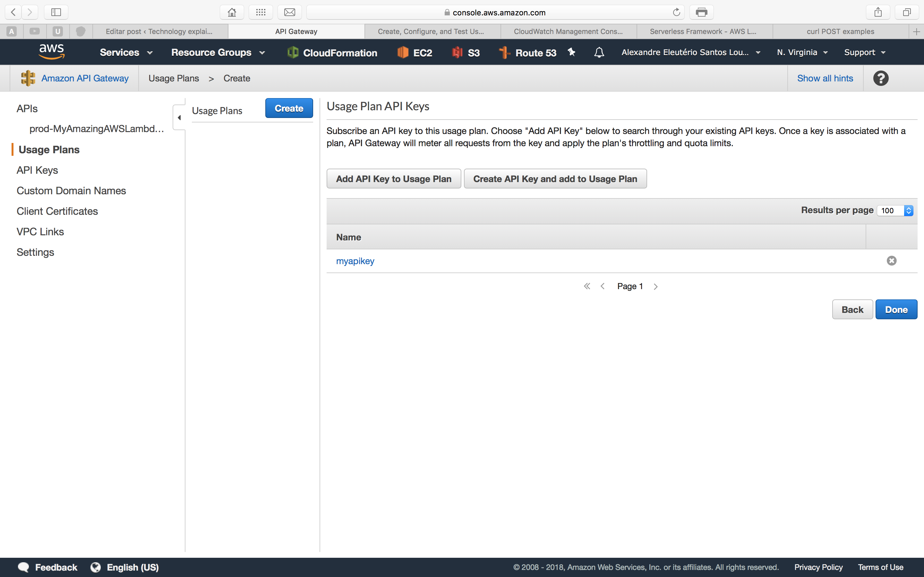Collapse the Usage Plans side panel
Image resolution: width=924 pixels, height=577 pixels.
179,118
